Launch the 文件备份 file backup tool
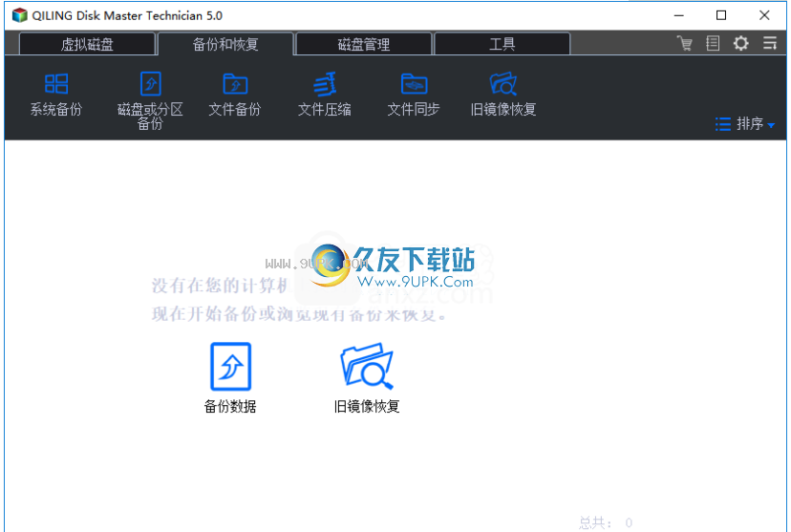Viewport: 791px width, 532px height. coord(235,95)
